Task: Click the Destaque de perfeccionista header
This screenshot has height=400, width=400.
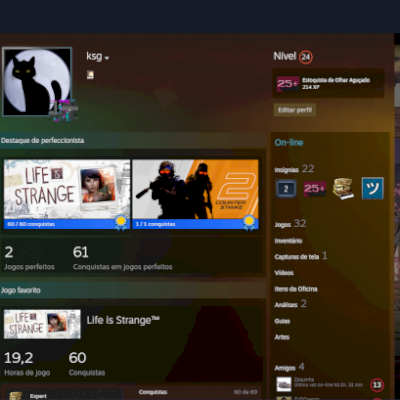Action: click(x=42, y=140)
